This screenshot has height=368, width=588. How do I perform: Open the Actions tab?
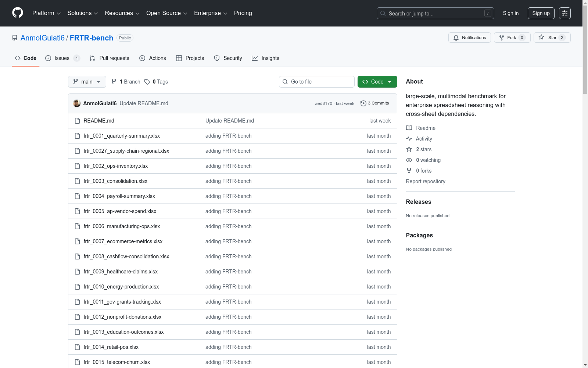pos(153,58)
